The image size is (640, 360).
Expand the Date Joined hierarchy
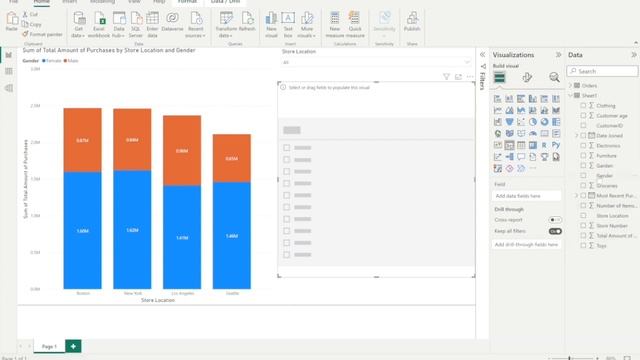577,136
